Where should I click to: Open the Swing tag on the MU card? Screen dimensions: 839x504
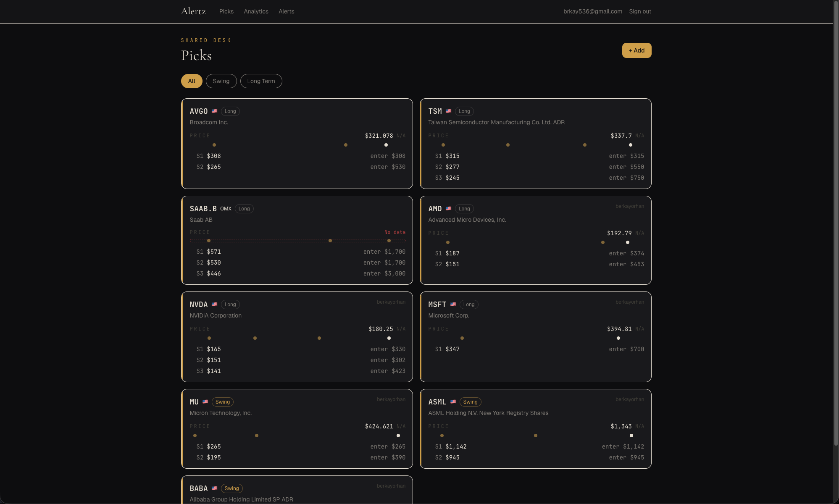click(222, 402)
